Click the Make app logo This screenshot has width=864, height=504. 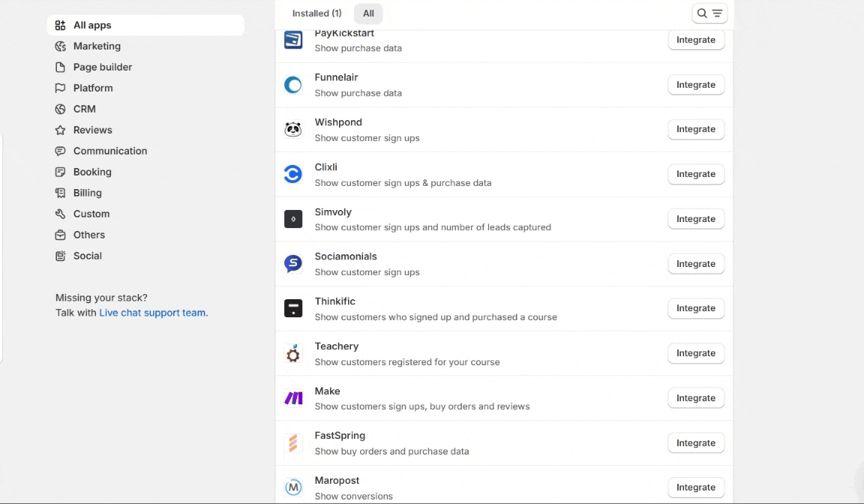pyautogui.click(x=293, y=398)
